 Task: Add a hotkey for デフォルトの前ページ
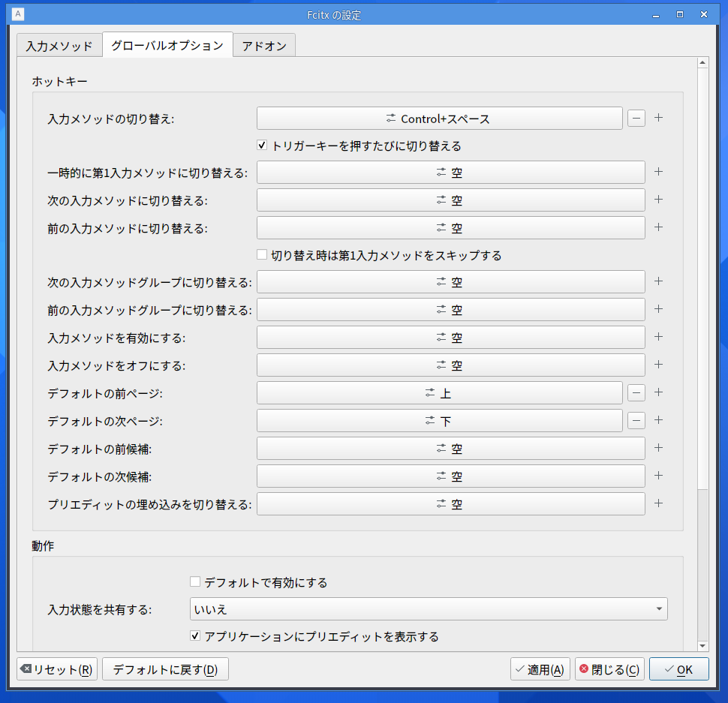658,392
